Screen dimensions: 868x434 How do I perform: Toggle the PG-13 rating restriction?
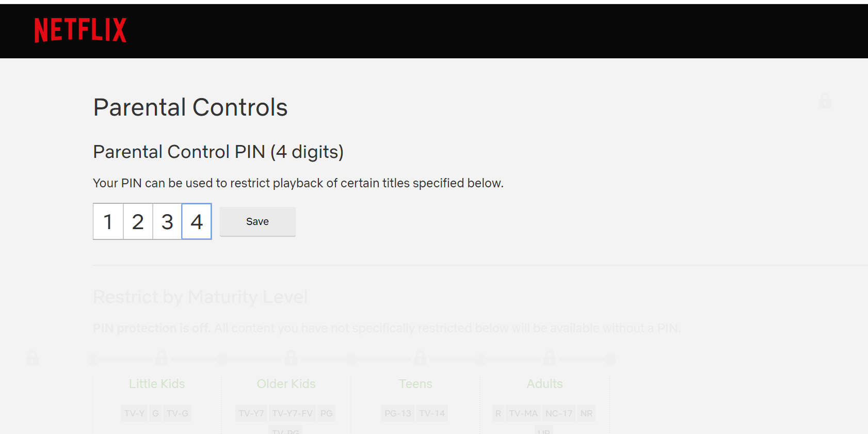397,413
